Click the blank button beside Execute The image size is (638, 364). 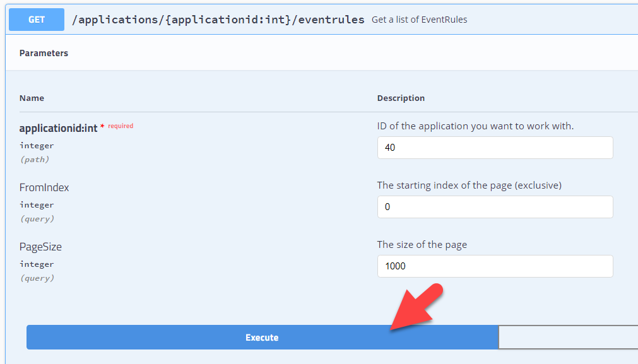(568, 337)
